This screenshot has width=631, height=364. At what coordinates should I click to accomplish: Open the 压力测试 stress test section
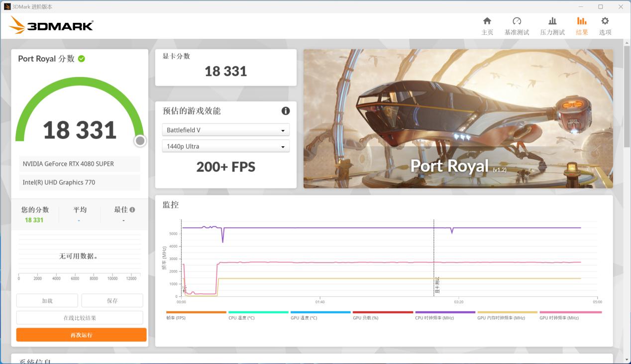click(x=552, y=26)
